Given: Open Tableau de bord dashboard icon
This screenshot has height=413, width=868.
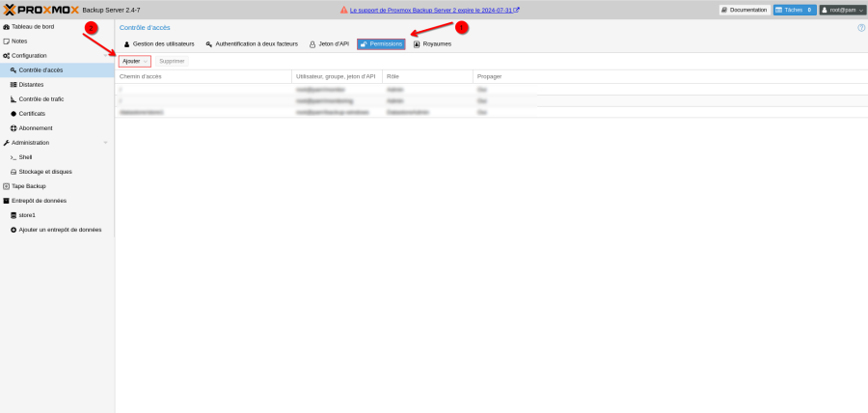Looking at the screenshot, I should [x=6, y=27].
